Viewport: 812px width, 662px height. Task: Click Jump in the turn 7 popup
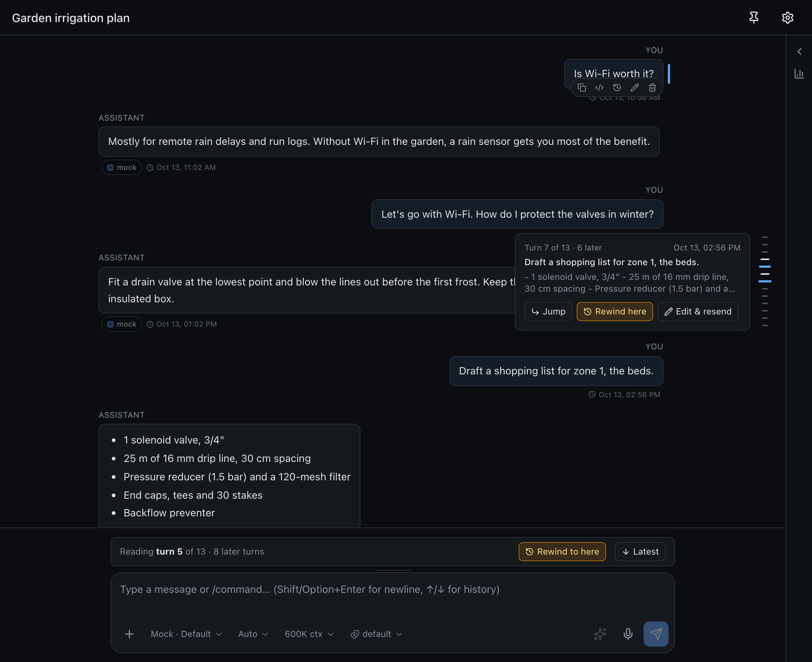[x=548, y=312]
